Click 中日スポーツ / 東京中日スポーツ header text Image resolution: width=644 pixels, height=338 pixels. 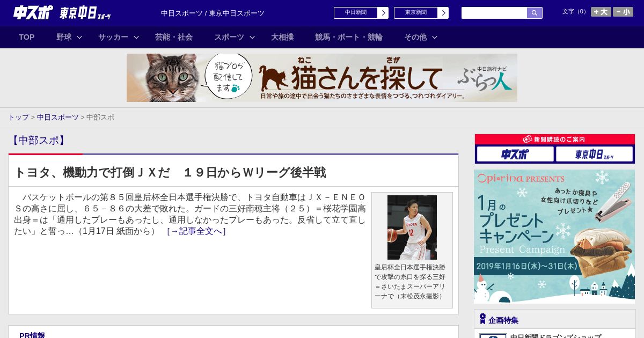pos(213,13)
